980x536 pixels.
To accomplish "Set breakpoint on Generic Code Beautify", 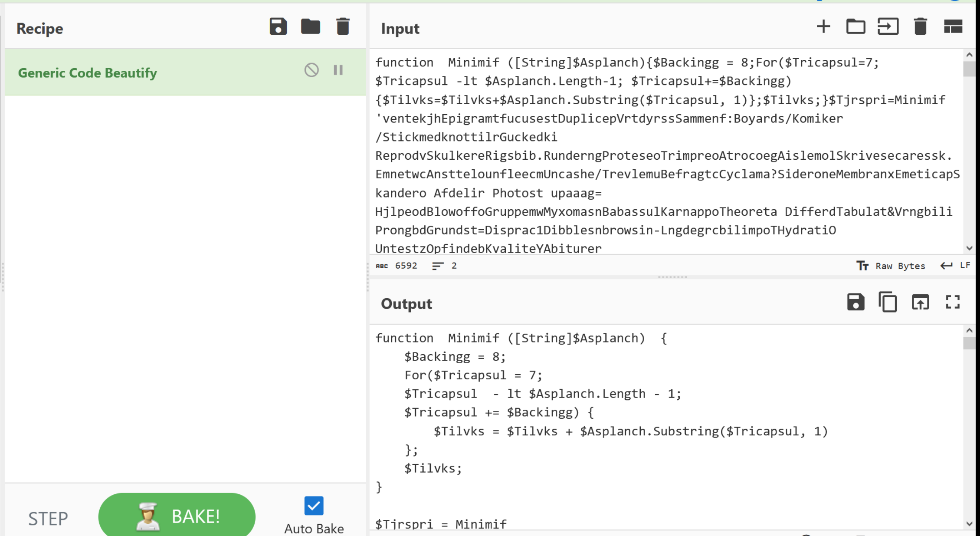I will pyautogui.click(x=338, y=70).
